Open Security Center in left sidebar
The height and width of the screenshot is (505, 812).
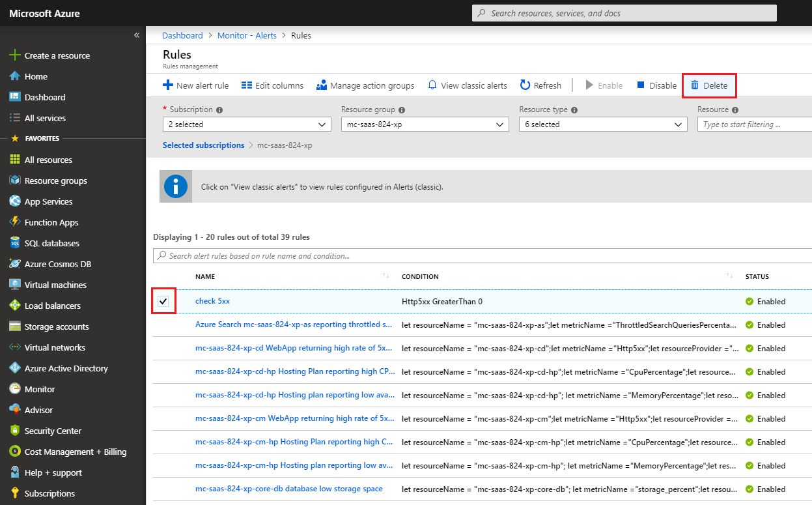(x=53, y=431)
